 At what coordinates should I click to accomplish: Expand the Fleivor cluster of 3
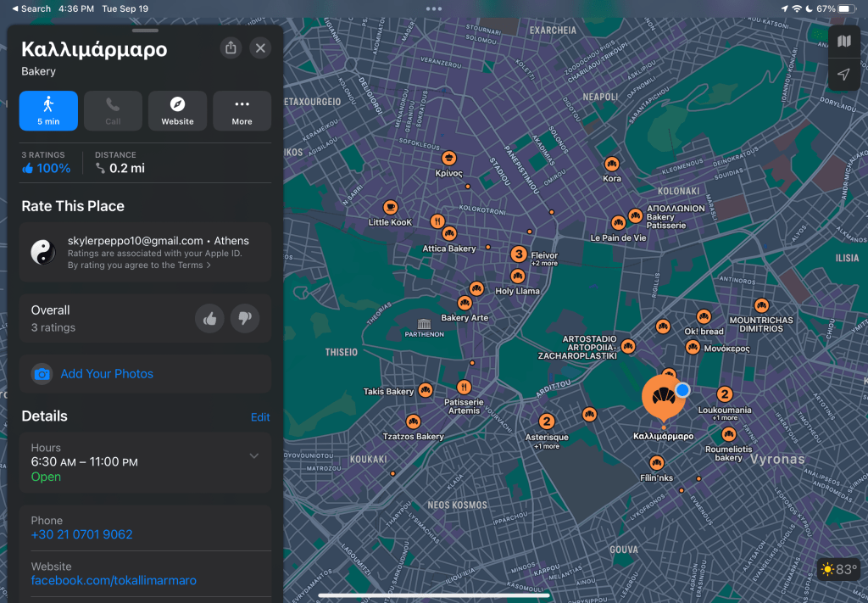tap(518, 253)
